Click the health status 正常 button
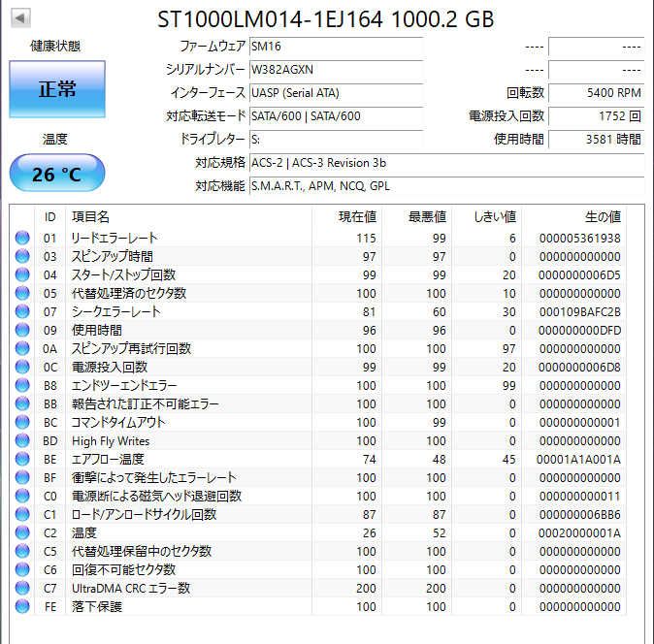This screenshot has width=654, height=644. tap(57, 89)
